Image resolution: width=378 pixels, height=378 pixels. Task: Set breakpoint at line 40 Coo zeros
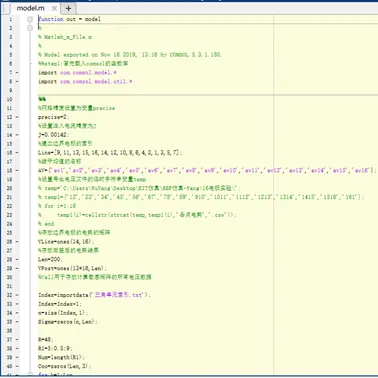17,366
